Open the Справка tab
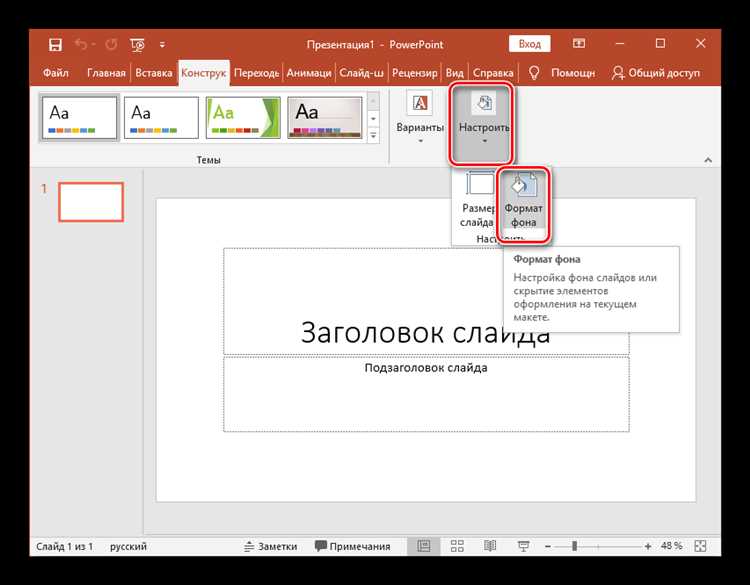 click(493, 73)
